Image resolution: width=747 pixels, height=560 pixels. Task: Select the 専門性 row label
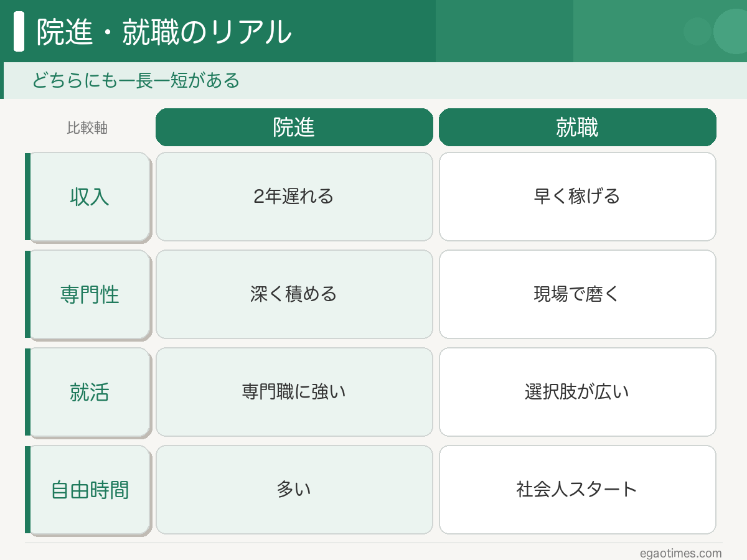[x=90, y=294]
